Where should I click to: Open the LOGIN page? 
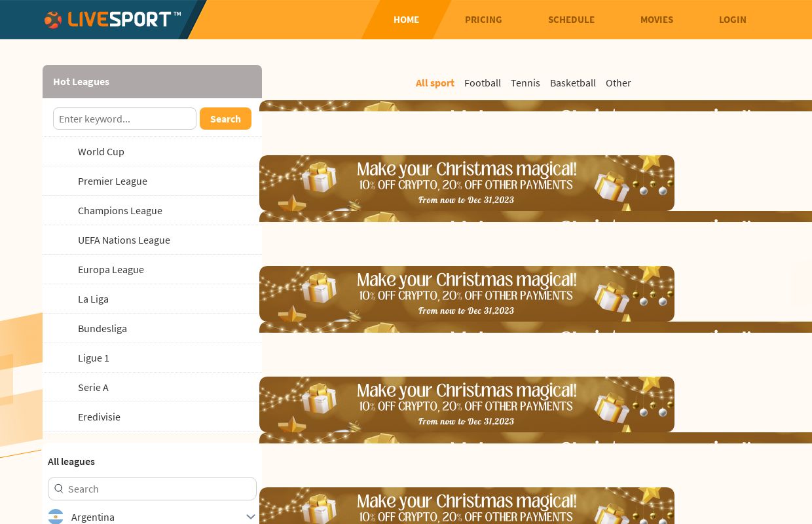point(732,20)
